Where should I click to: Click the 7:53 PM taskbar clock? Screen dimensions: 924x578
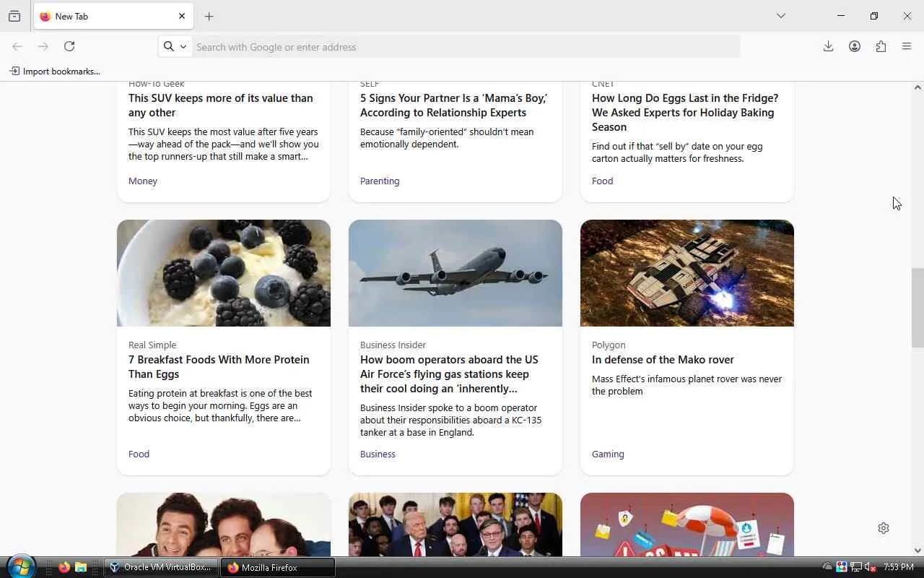coord(899,567)
